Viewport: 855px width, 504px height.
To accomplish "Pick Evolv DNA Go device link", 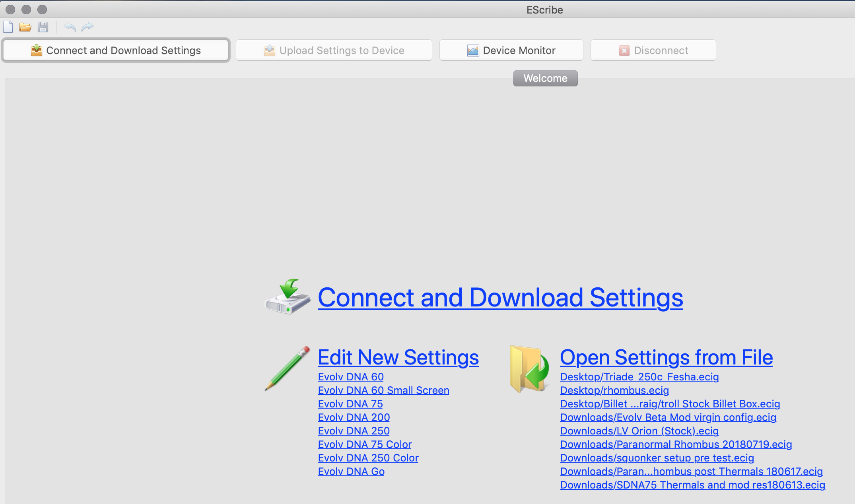I will (351, 471).
